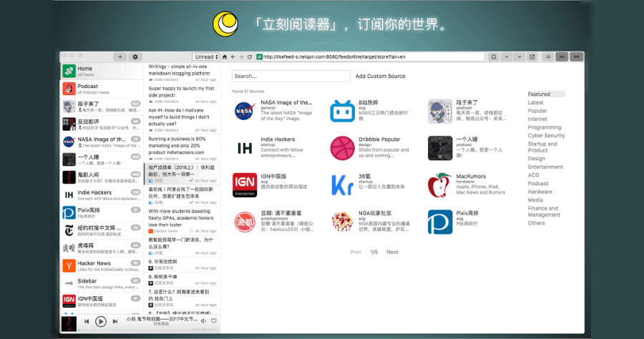Screen dimensions: 644x339
Task: Bookmark the current article
Action: point(494,57)
